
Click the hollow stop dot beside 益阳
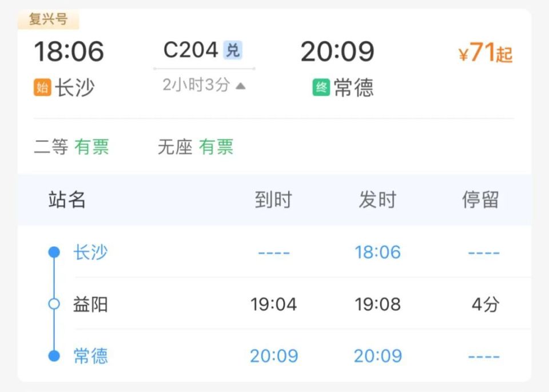(x=54, y=303)
